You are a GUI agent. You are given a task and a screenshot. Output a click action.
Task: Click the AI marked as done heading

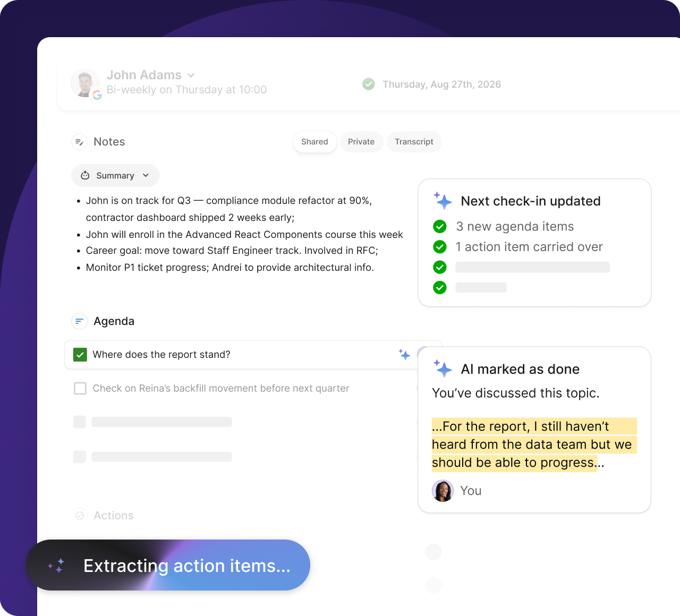tap(520, 369)
